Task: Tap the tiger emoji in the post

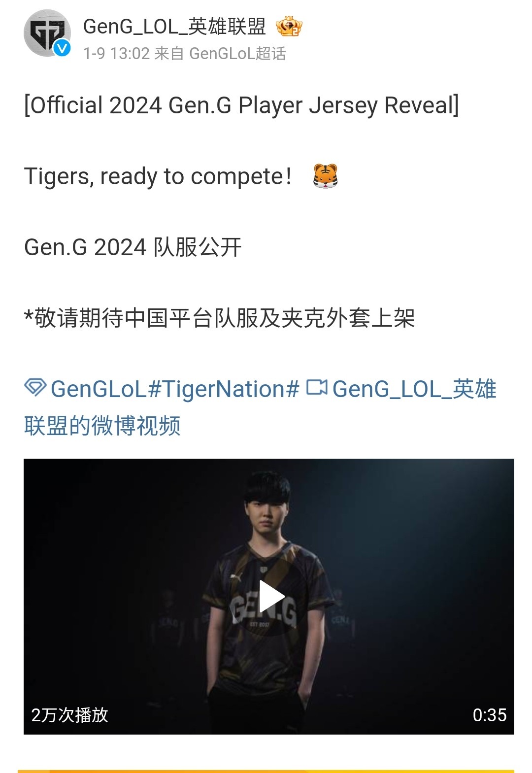Action: (x=326, y=176)
